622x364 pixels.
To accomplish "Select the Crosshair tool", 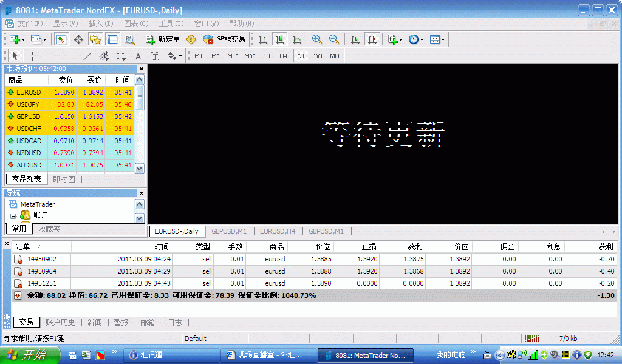I will point(32,55).
